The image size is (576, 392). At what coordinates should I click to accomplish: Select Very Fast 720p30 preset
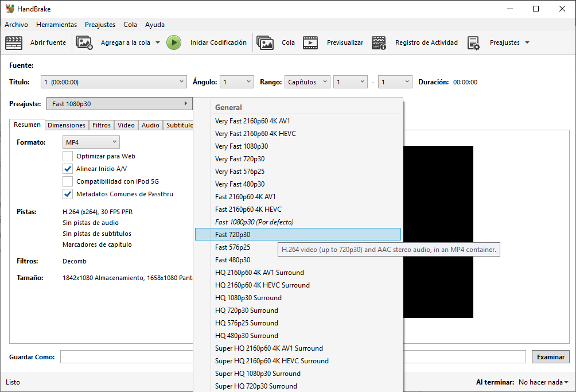pos(298,159)
